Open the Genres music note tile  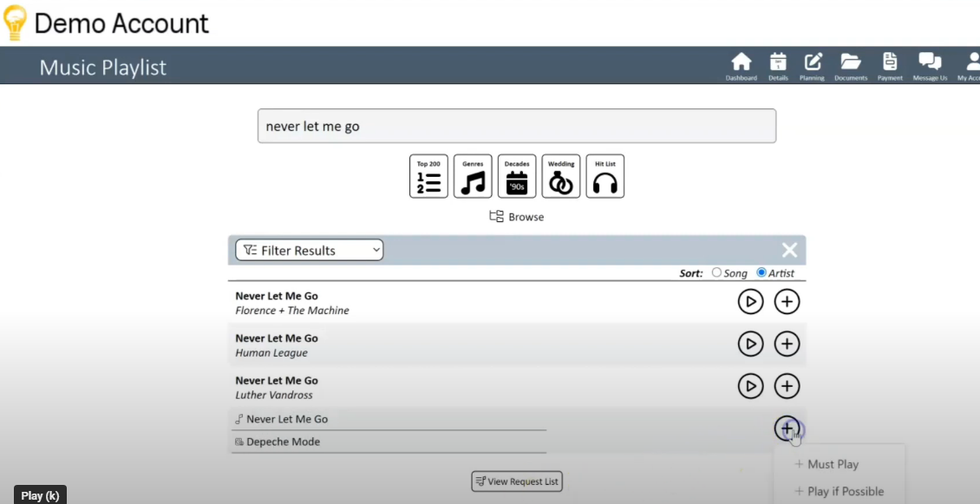click(473, 176)
